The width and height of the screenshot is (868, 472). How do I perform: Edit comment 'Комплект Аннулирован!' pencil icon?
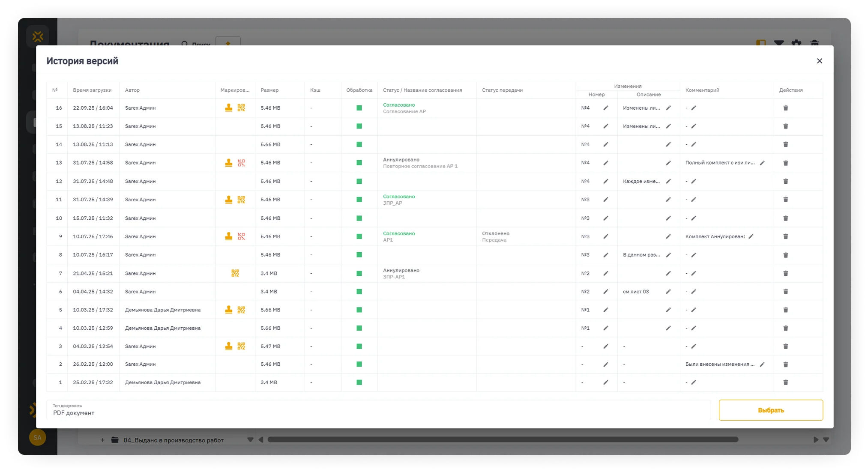pyautogui.click(x=751, y=236)
